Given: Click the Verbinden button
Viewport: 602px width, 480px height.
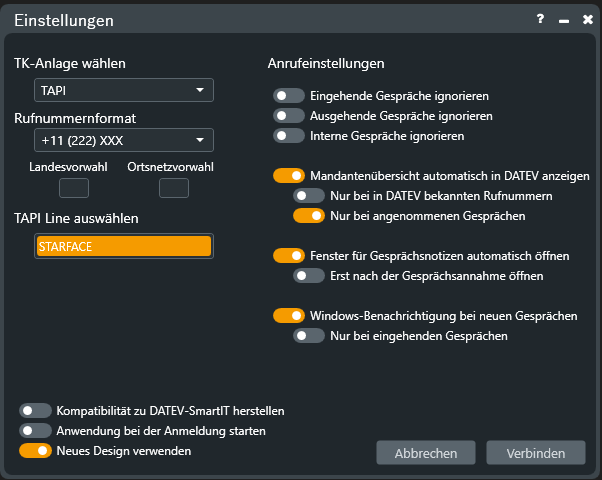Looking at the screenshot, I should (x=536, y=453).
